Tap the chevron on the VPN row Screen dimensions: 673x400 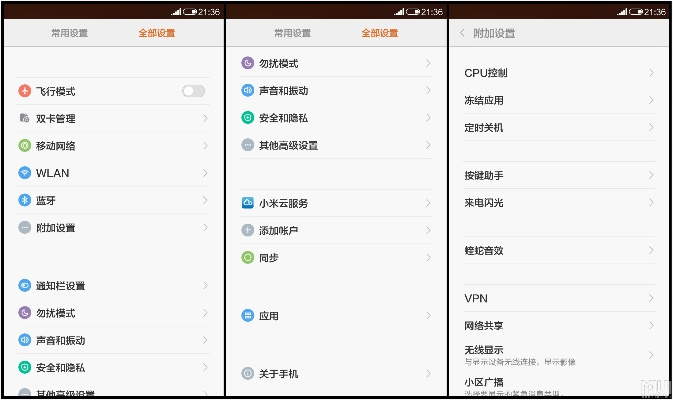tap(652, 298)
